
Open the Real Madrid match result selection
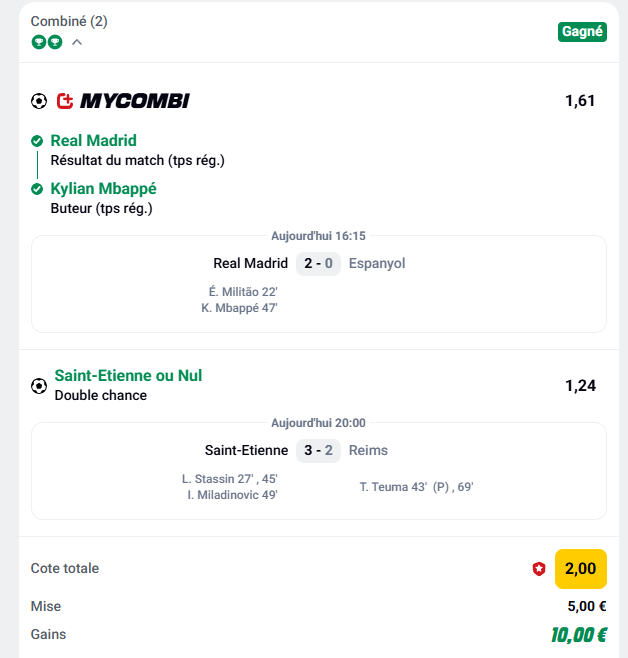93,141
